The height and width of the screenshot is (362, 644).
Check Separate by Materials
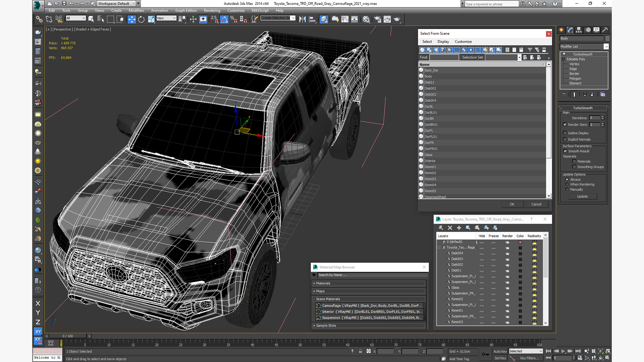[x=574, y=162]
